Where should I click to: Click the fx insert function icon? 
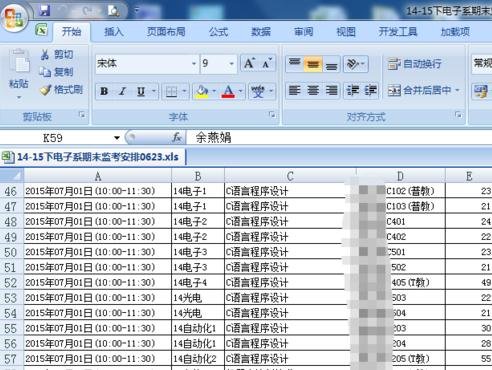(177, 137)
